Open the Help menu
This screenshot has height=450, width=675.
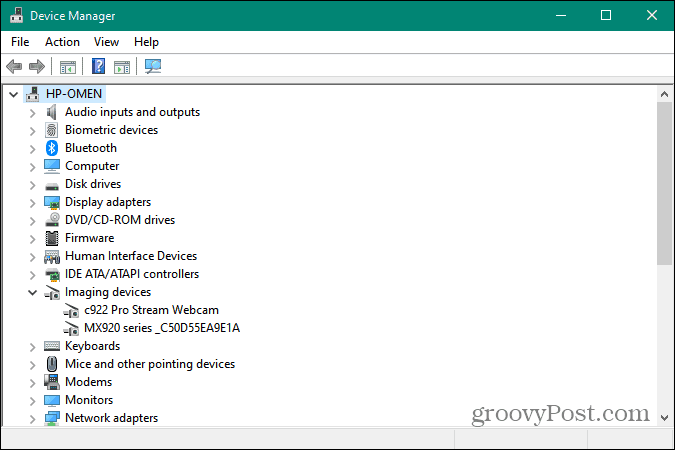pos(146,42)
